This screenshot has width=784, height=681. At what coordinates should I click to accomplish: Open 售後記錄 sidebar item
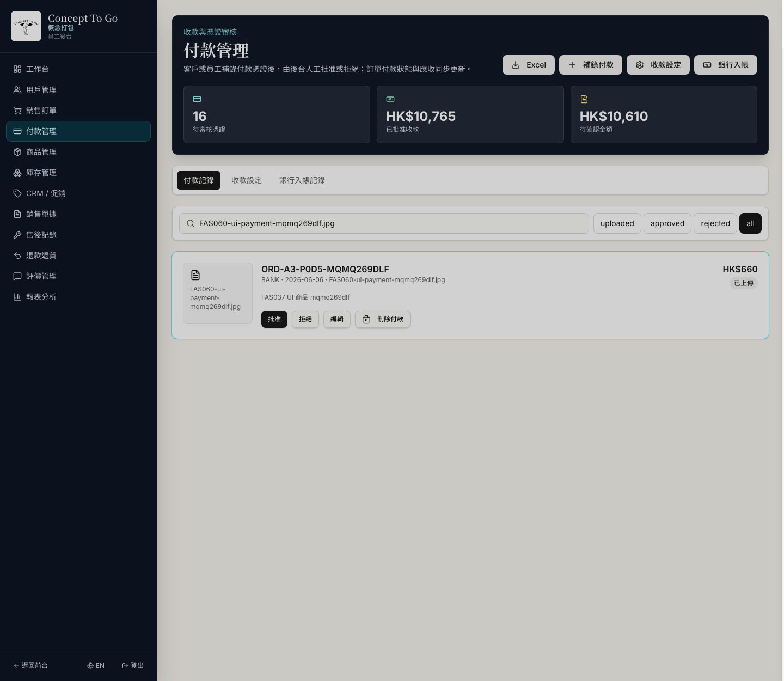pos(78,235)
